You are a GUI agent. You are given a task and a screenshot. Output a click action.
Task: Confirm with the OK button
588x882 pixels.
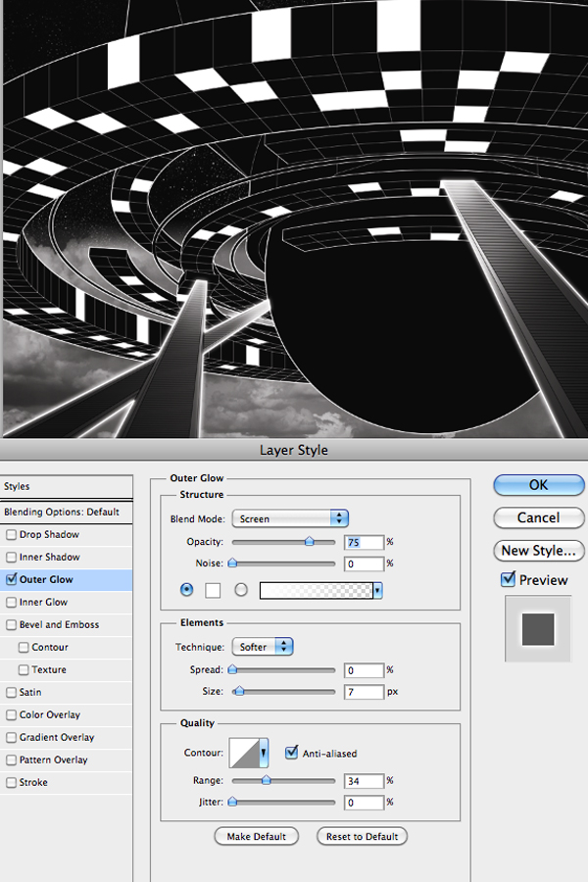(538, 485)
